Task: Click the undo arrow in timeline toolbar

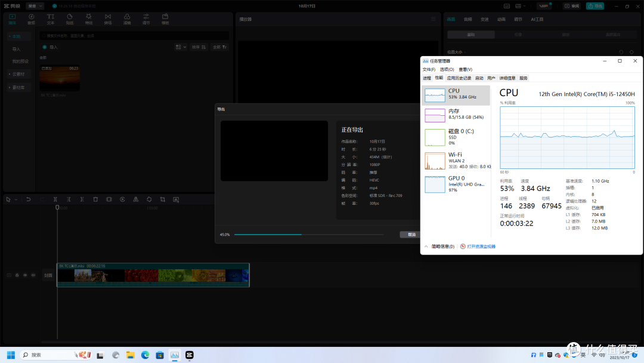Action: click(x=29, y=199)
